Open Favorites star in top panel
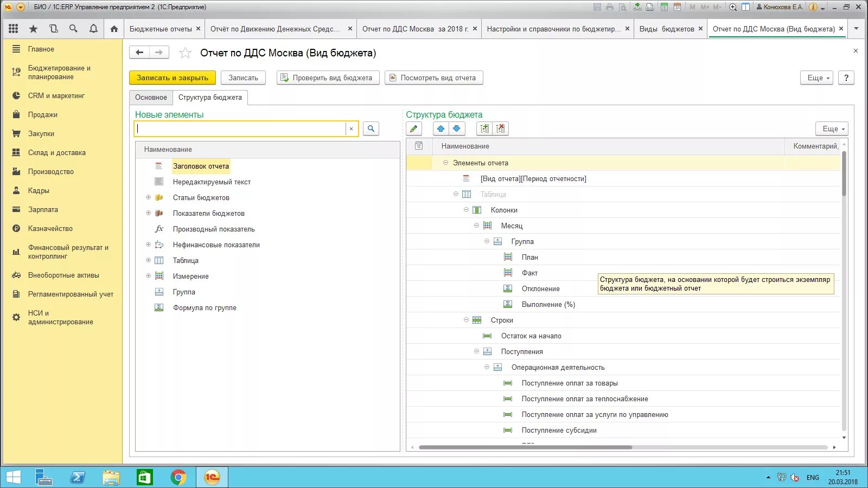 (33, 29)
